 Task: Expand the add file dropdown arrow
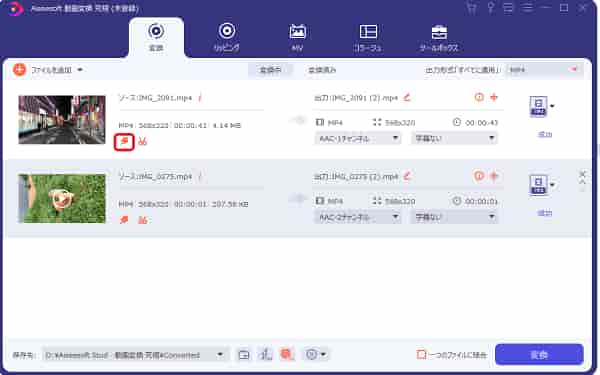(x=80, y=70)
